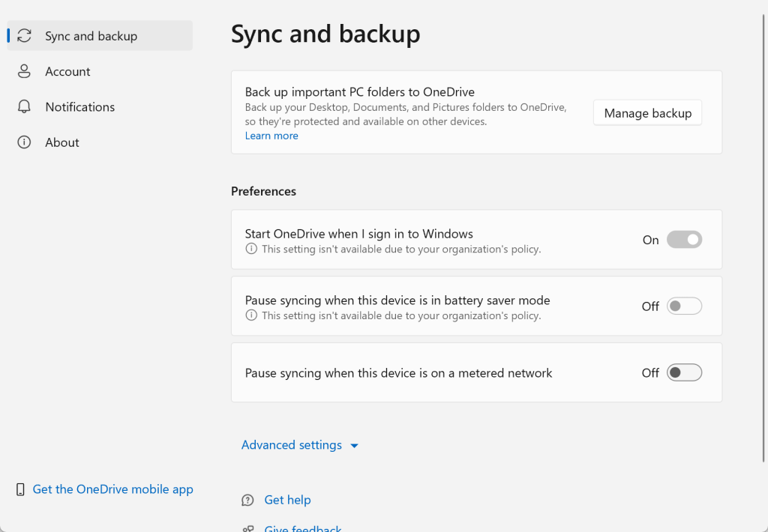Click the Get help question mark icon

click(x=247, y=500)
